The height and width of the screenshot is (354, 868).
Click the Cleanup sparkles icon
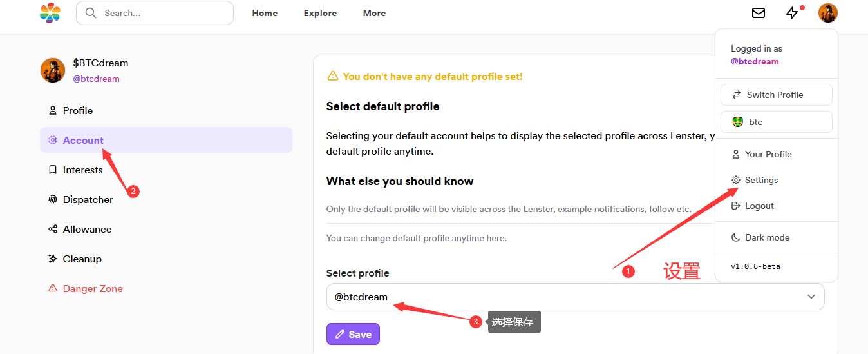click(53, 259)
